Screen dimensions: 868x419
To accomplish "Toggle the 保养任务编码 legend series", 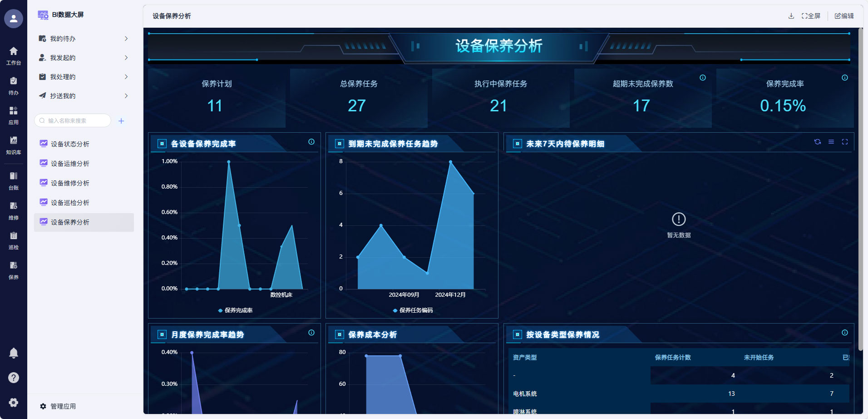I will (413, 310).
